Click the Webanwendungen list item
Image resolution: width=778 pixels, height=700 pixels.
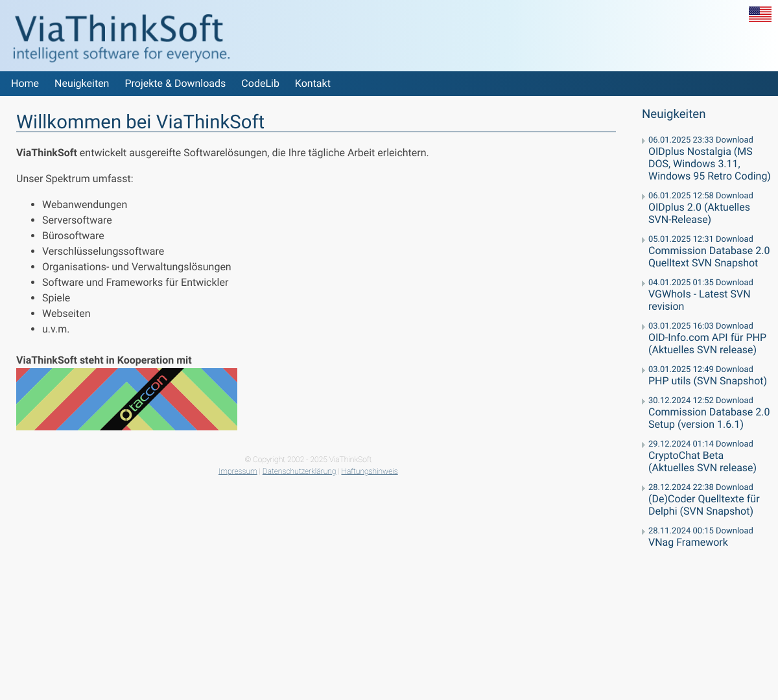[85, 205]
